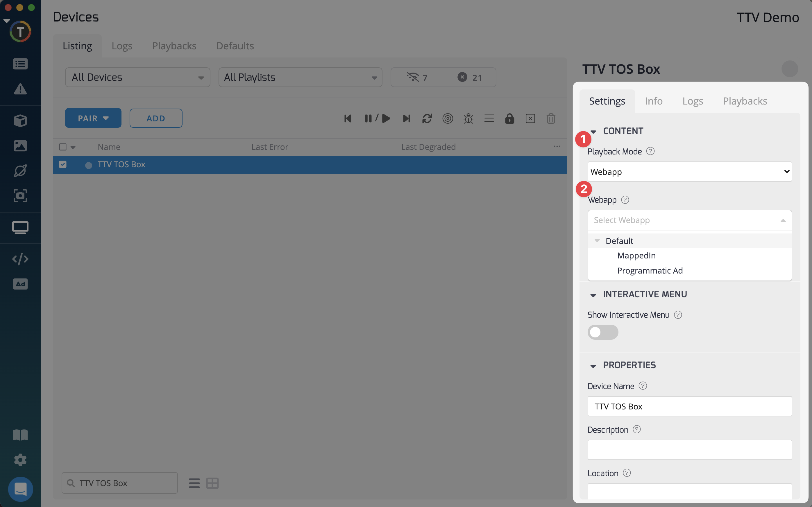This screenshot has width=812, height=507.
Task: Open the code developer sidebar icon
Action: 20,259
